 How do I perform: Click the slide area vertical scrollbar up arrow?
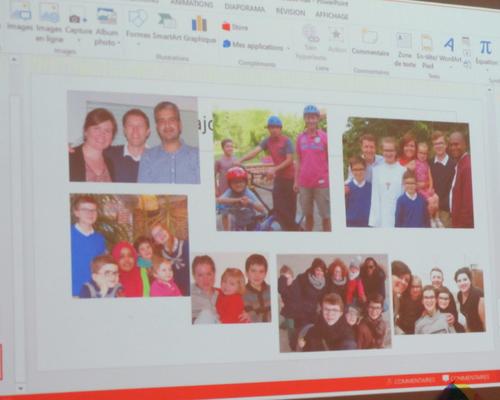[489, 90]
